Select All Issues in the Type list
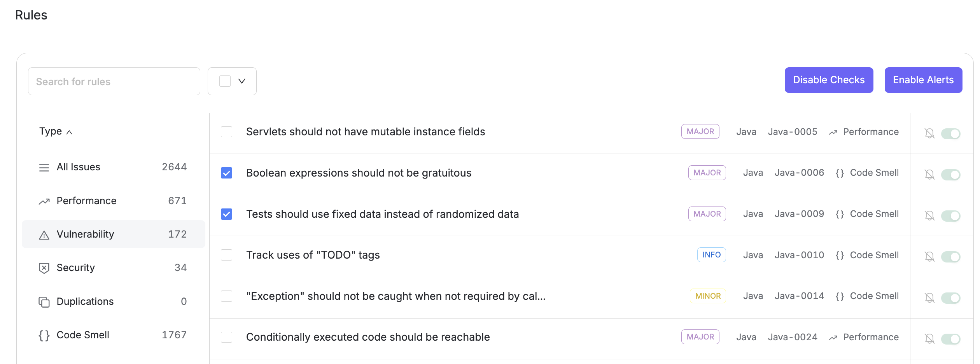Image resolution: width=980 pixels, height=364 pixels. 113,167
